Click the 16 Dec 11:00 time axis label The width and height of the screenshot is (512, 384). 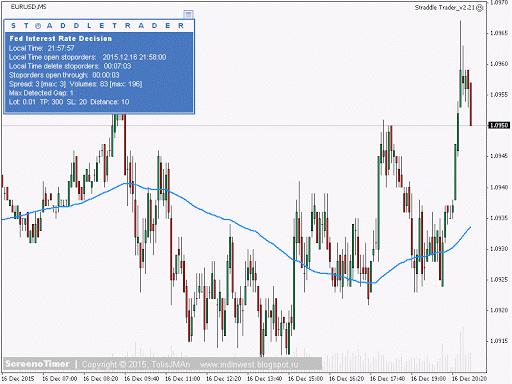[x=183, y=379]
